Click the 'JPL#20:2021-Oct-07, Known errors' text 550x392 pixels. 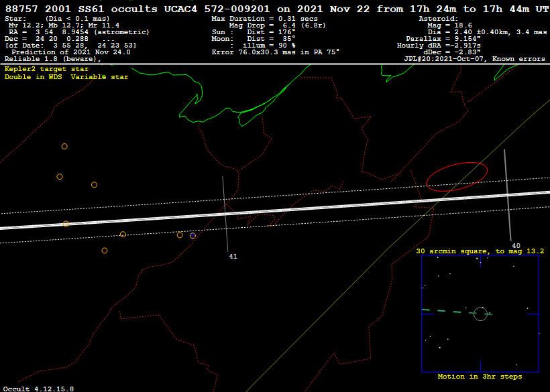(475, 59)
